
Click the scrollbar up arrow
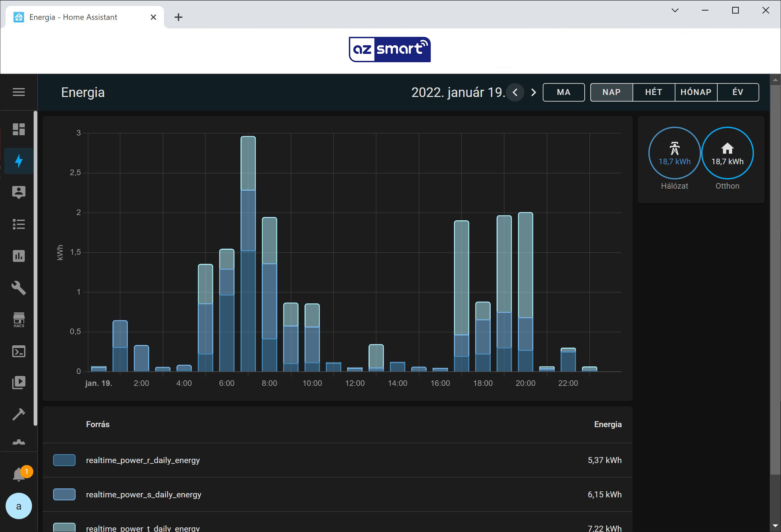coord(775,80)
